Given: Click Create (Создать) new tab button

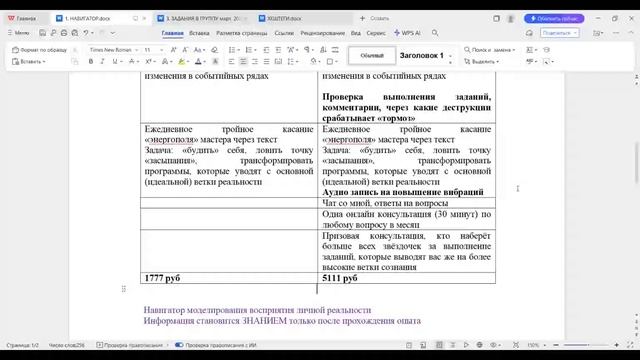Looking at the screenshot, I should point(375,18).
